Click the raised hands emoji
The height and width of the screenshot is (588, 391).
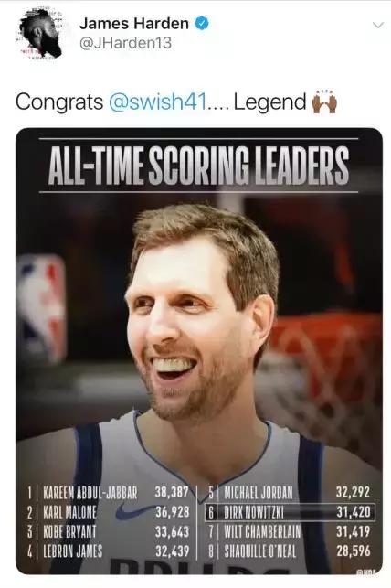tap(324, 102)
